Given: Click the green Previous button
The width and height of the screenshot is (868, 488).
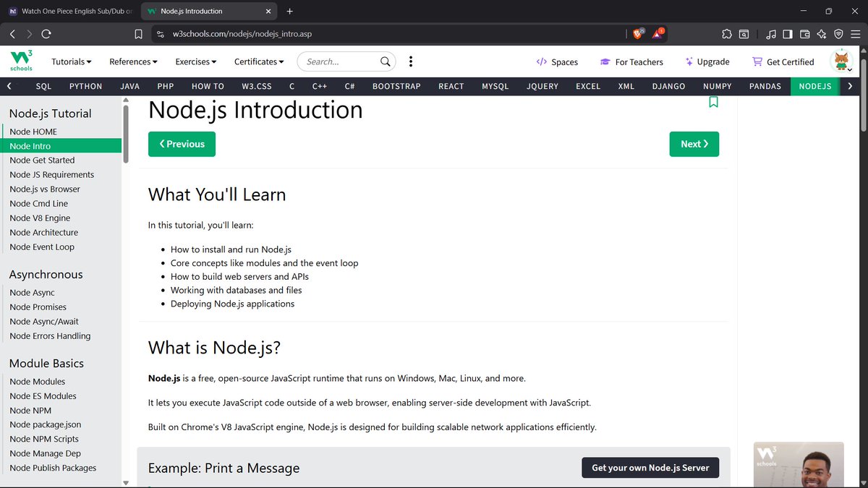Looking at the screenshot, I should (182, 144).
